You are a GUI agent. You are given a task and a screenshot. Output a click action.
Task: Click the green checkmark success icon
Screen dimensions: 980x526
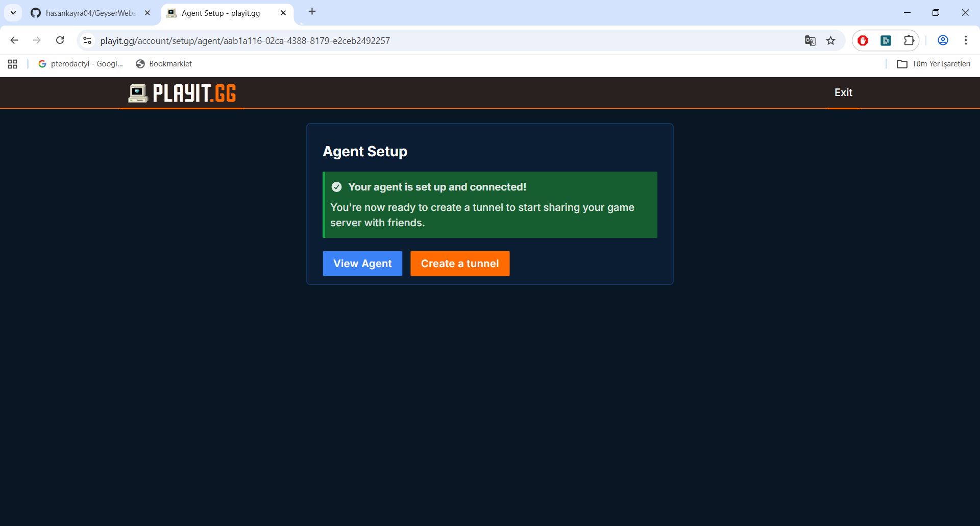click(336, 187)
